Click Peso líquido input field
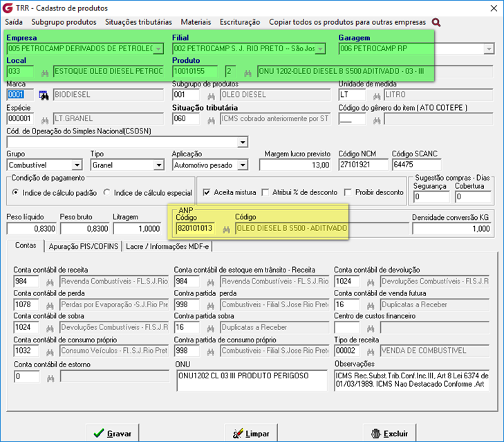504x442 pixels. point(31,229)
